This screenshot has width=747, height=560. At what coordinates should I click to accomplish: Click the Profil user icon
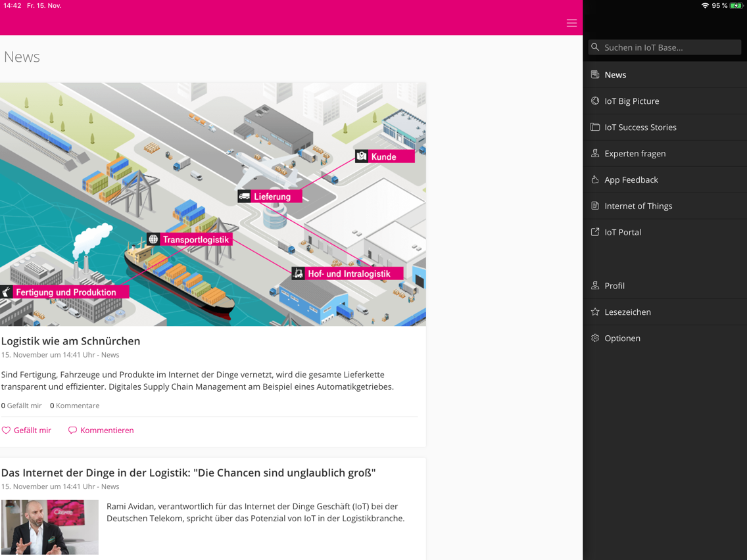click(595, 285)
